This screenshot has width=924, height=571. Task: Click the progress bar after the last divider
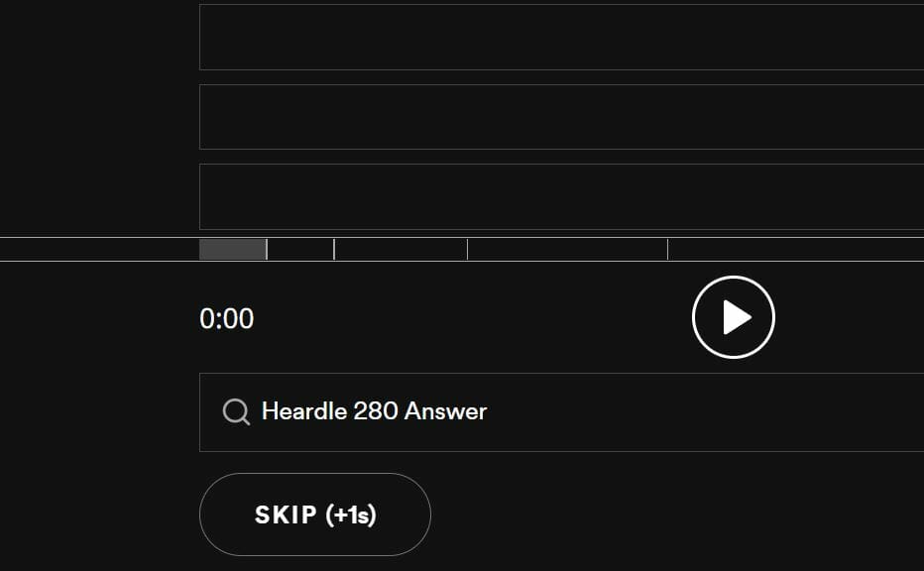tap(796, 249)
